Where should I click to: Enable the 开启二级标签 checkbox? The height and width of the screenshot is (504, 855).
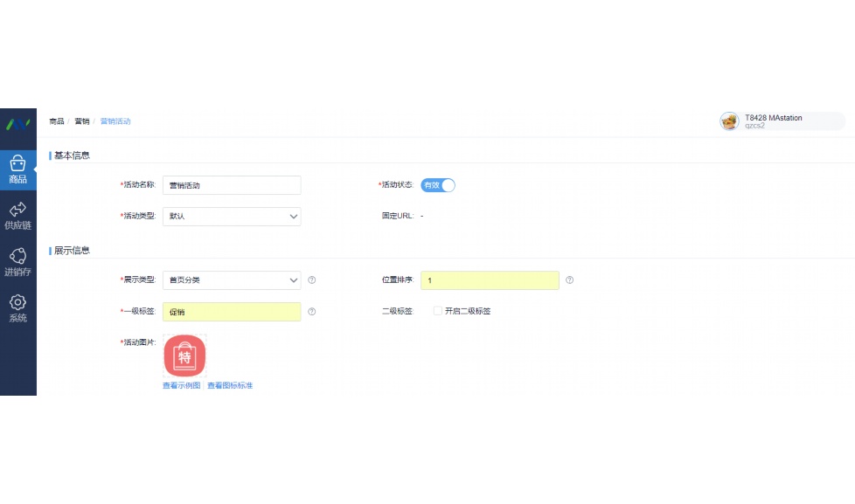click(x=438, y=311)
